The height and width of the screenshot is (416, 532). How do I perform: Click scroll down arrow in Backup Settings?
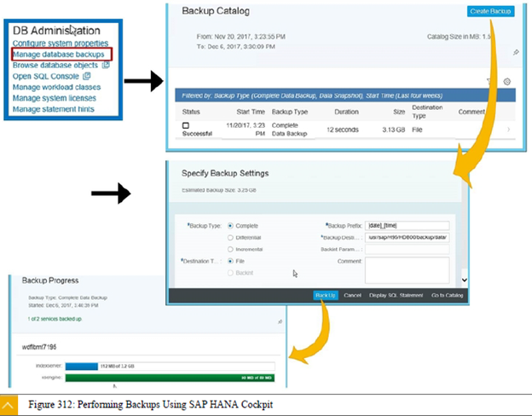[465, 280]
